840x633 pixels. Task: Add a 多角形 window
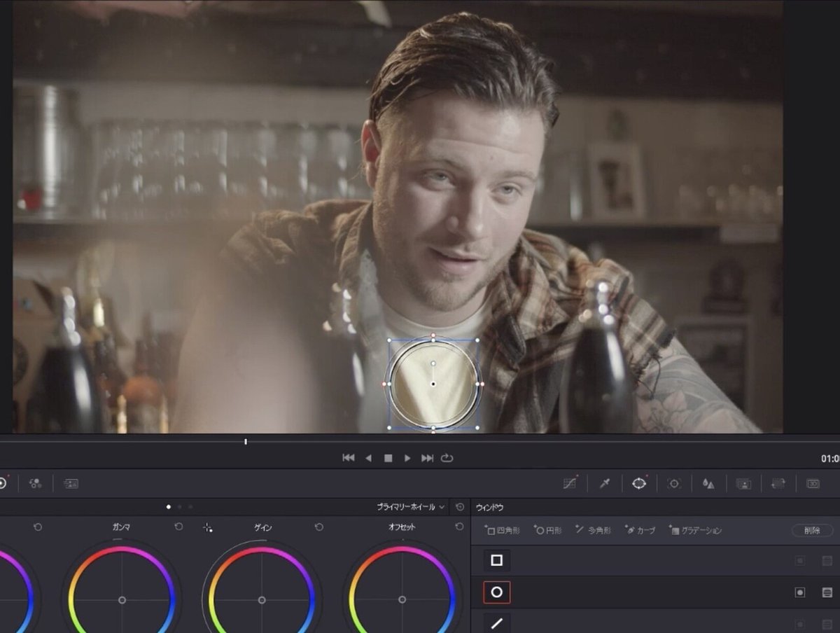(593, 531)
